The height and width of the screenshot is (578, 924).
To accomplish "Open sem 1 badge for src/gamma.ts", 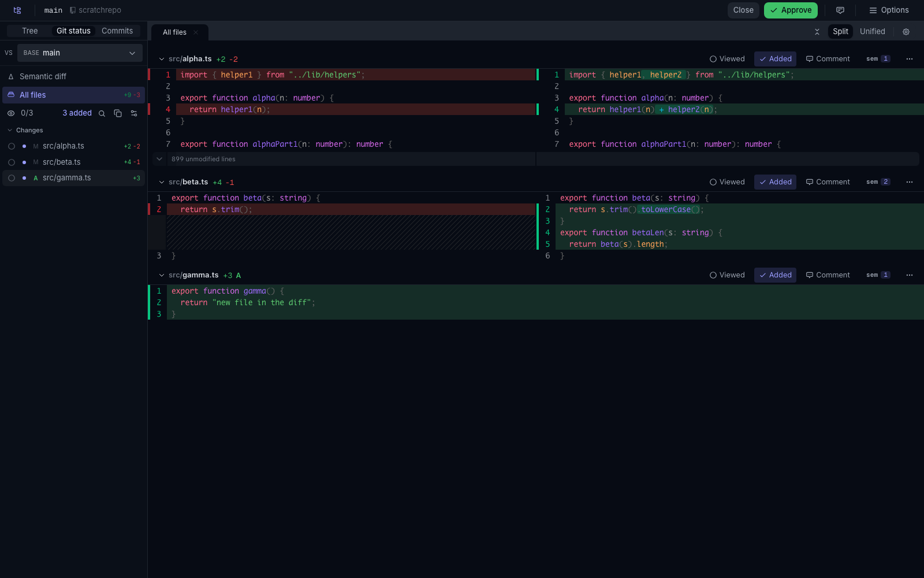I will point(878,275).
